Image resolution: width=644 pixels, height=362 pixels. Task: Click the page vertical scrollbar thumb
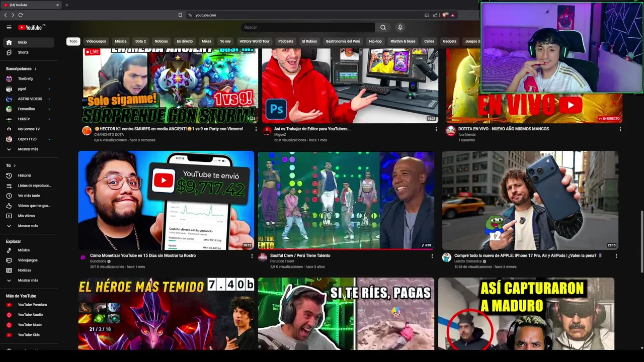641,241
